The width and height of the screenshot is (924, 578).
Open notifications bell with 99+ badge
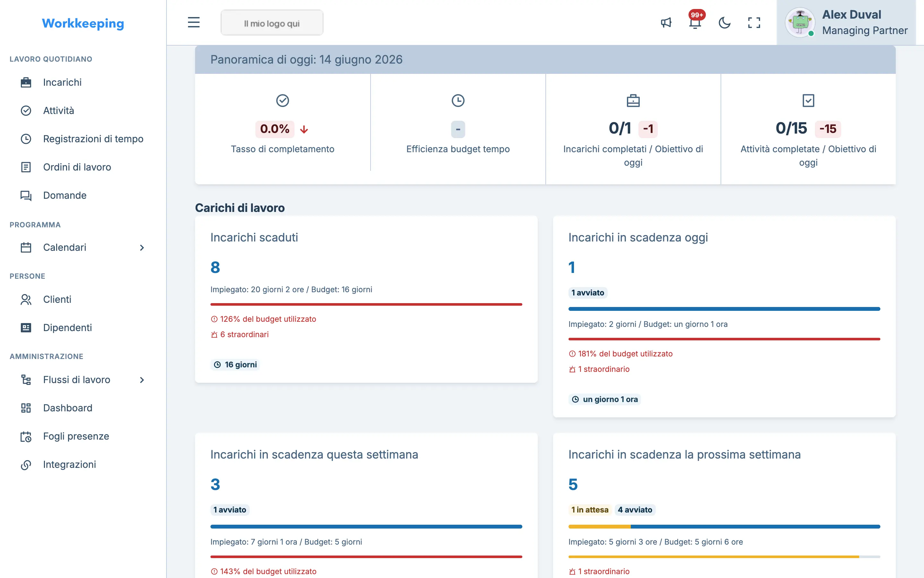pyautogui.click(x=695, y=22)
